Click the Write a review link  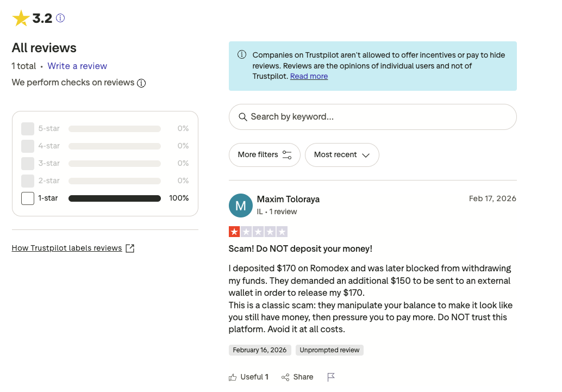pyautogui.click(x=77, y=66)
